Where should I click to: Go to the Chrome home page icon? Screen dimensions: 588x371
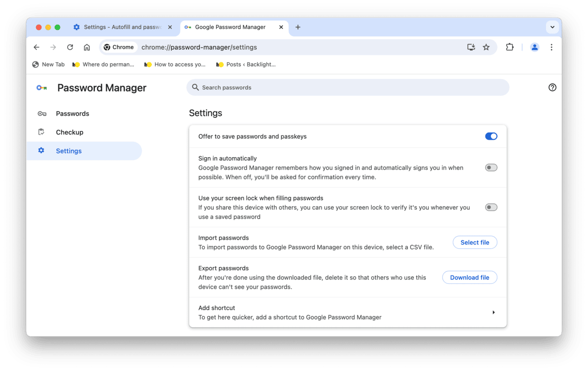tap(87, 47)
